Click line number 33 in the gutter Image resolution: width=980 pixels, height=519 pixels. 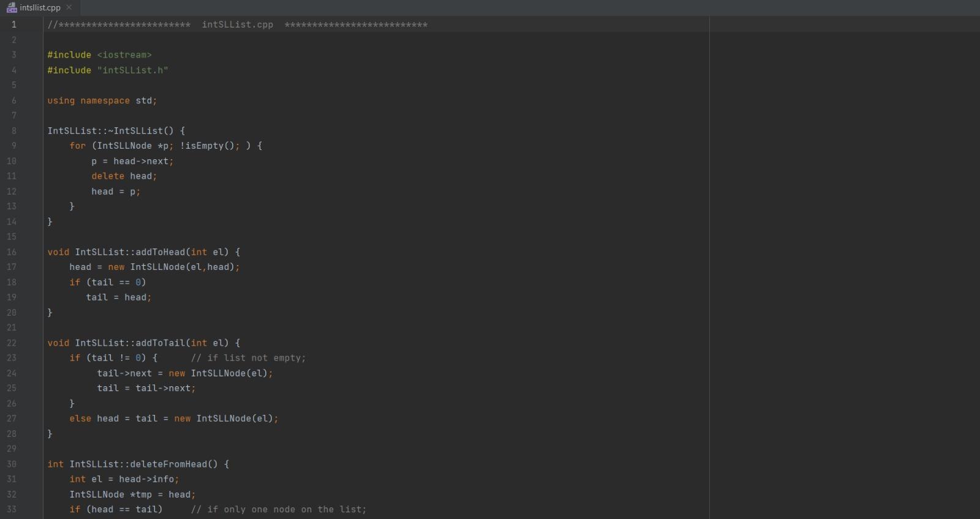(12, 510)
